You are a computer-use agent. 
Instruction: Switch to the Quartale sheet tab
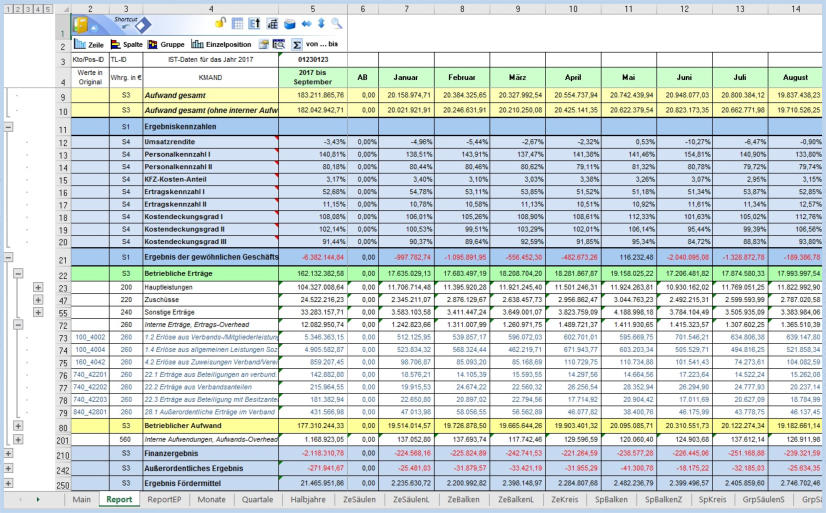point(257,498)
